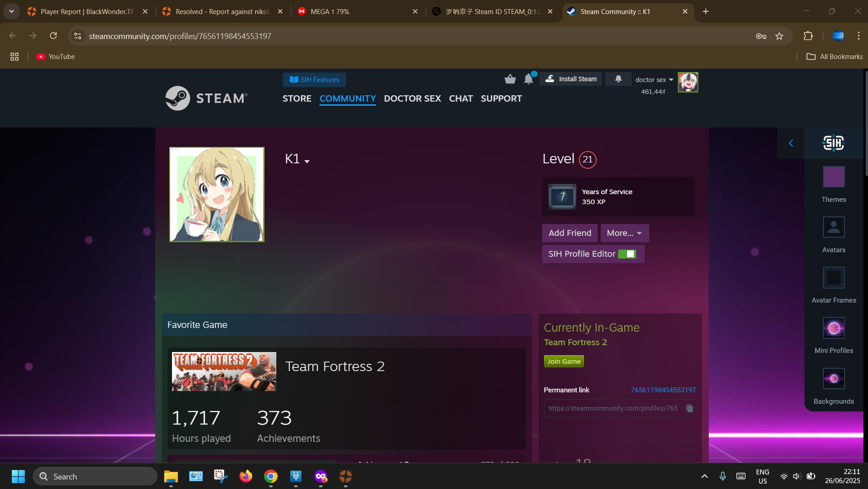
Task: Switch to the Resolved Report against tab
Action: coord(222,12)
